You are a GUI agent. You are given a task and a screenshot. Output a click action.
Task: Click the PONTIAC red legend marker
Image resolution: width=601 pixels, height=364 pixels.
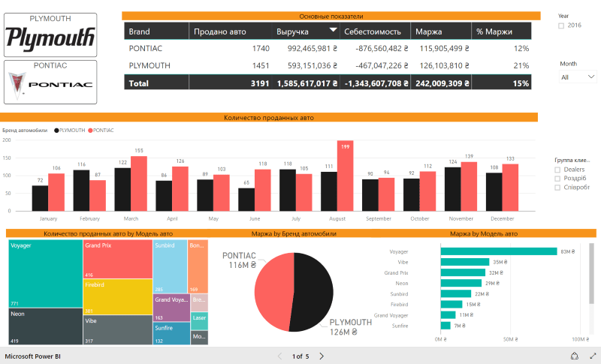[x=90, y=131]
